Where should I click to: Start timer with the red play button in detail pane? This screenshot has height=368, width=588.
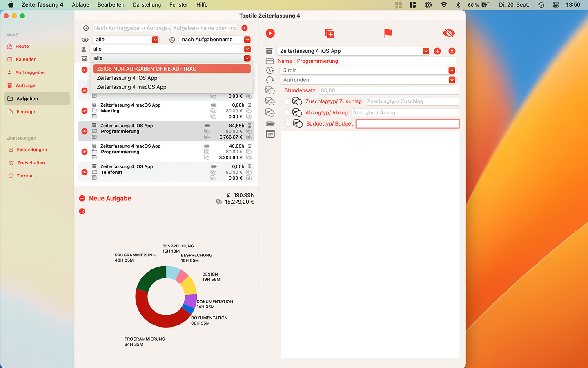tap(270, 34)
